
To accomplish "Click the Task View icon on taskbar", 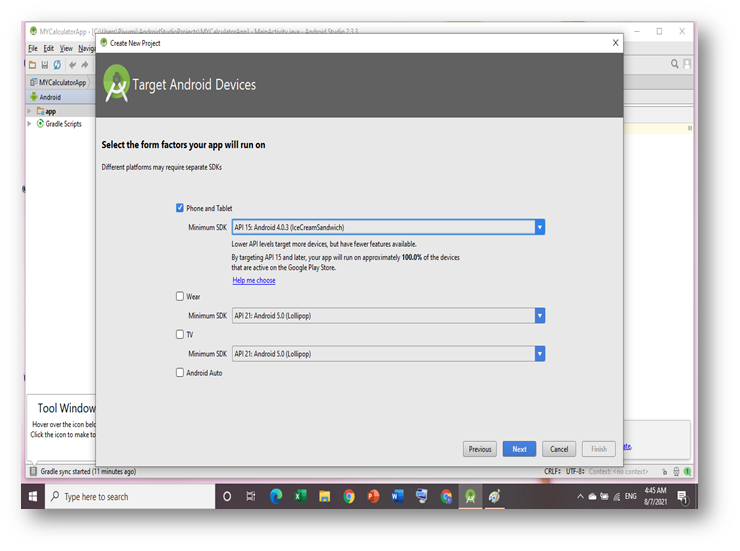I will [251, 496].
